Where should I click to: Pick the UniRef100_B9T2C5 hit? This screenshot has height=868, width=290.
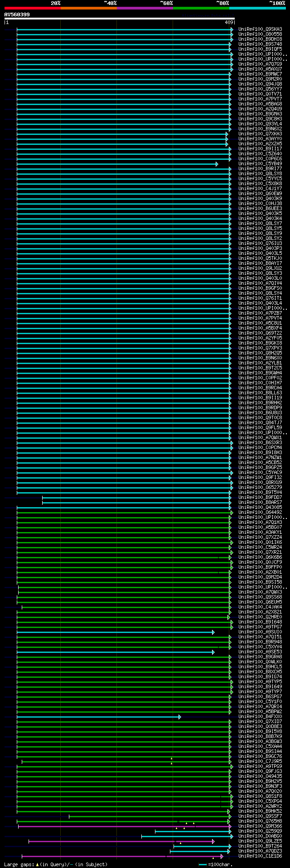click(260, 368)
